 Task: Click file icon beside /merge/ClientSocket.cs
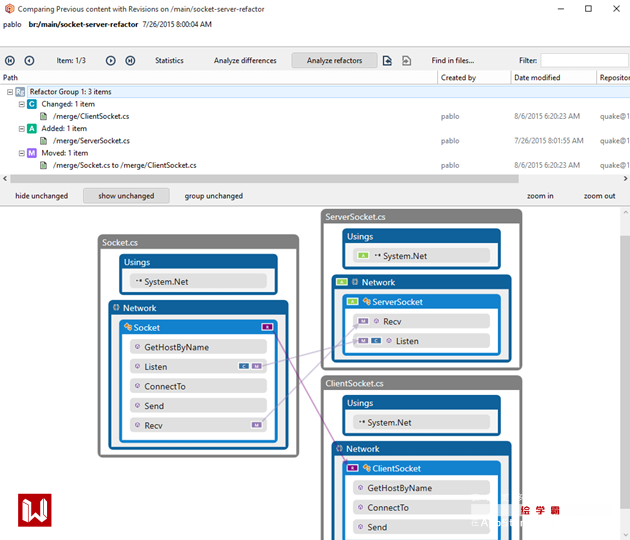pos(43,117)
